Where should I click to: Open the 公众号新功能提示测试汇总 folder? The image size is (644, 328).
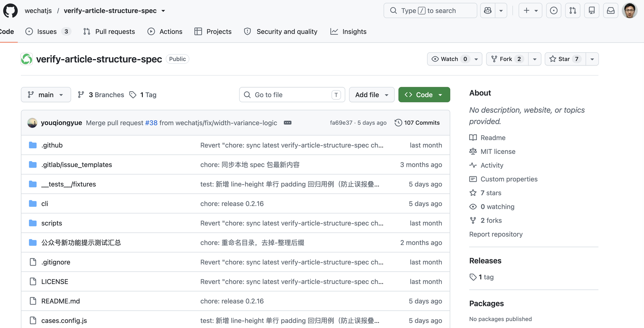coord(81,243)
